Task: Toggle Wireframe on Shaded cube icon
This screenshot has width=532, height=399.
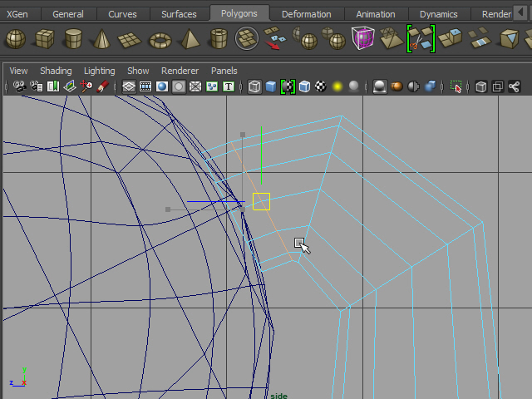Action: tap(304, 86)
